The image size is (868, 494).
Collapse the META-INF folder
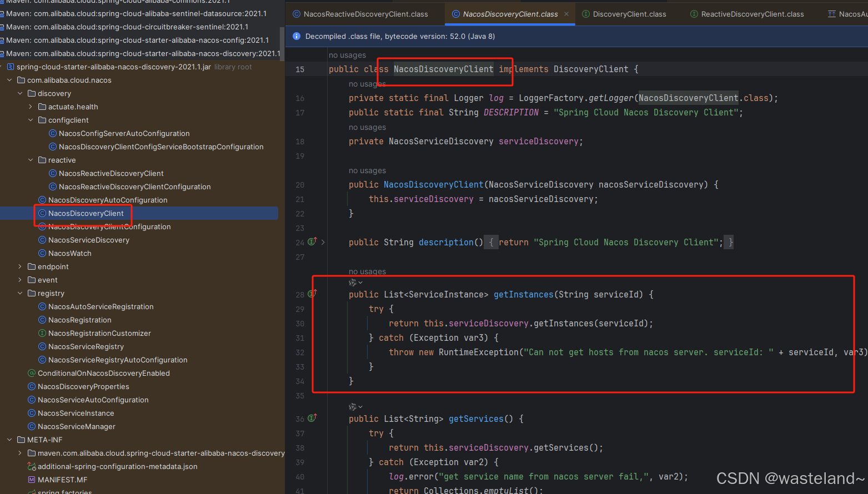point(9,440)
